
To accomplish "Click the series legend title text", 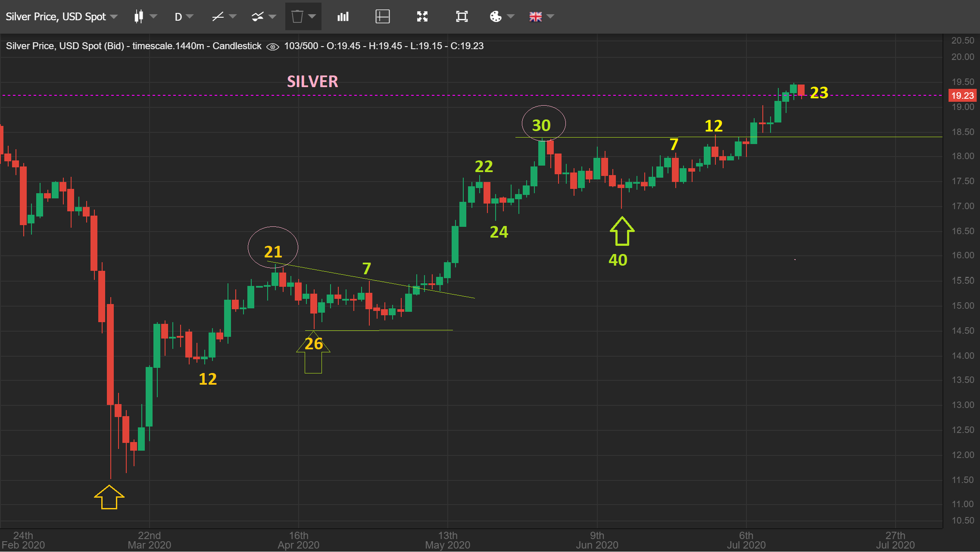I will (134, 46).
